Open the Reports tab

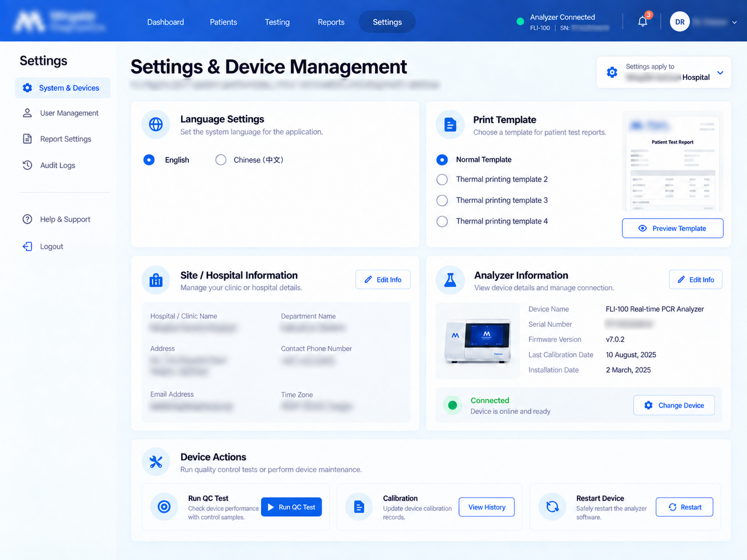[x=331, y=22]
